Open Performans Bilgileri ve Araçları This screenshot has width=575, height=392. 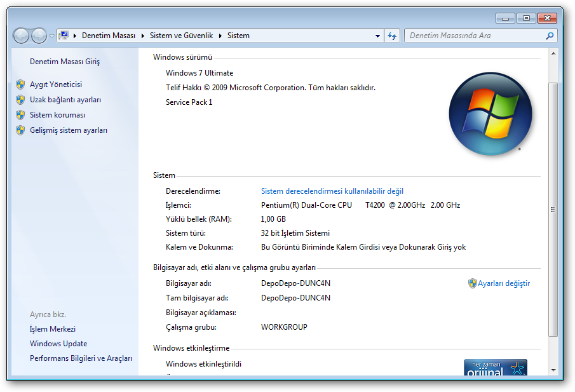(81, 358)
